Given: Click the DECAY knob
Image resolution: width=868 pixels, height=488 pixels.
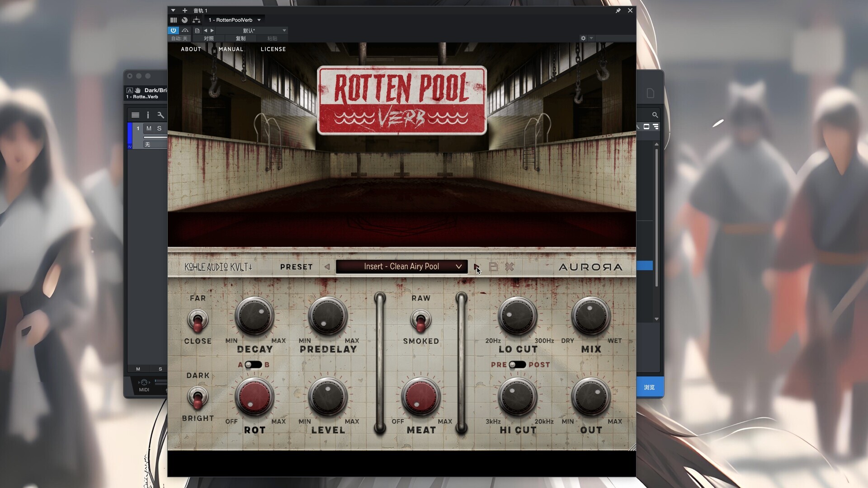Looking at the screenshot, I should (x=255, y=316).
